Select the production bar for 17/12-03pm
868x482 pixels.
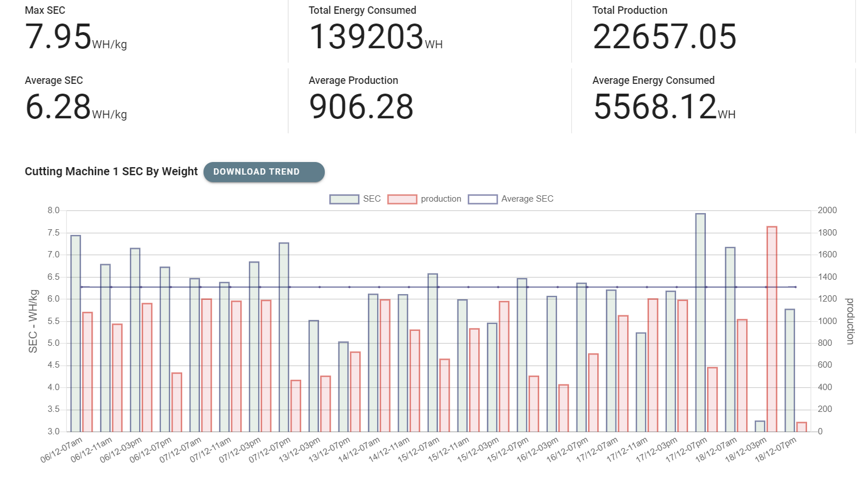pos(682,366)
